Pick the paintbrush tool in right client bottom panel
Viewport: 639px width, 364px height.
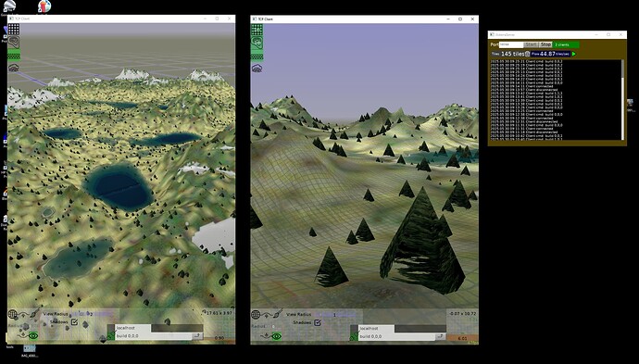[x=279, y=313]
